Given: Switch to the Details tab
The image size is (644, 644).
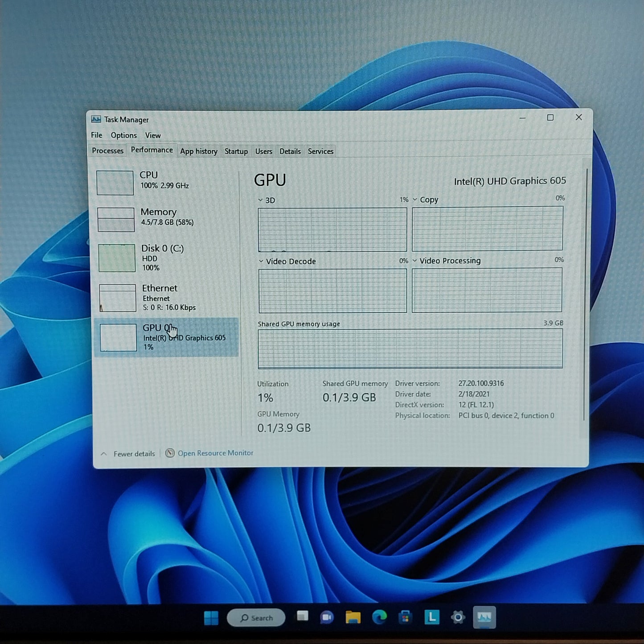Looking at the screenshot, I should point(290,151).
